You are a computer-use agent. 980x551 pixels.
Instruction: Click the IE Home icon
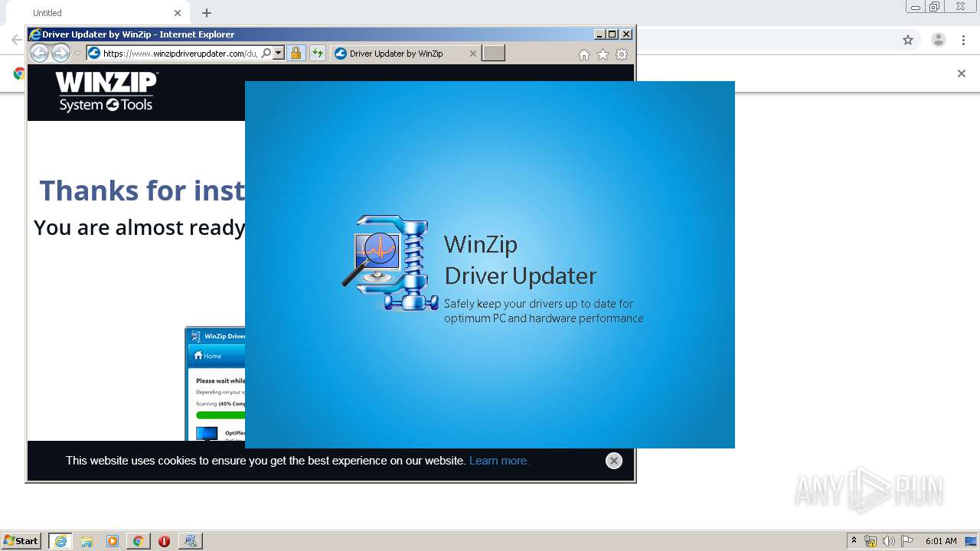[584, 54]
